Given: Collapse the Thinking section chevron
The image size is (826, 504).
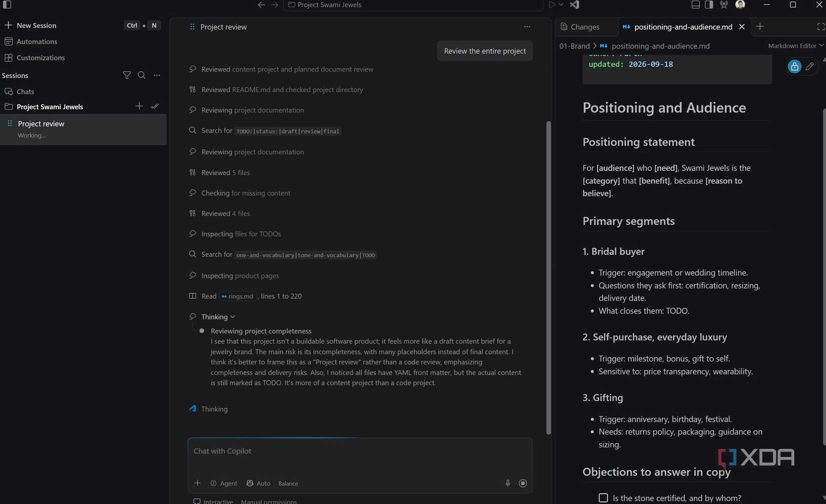Looking at the screenshot, I should (233, 317).
